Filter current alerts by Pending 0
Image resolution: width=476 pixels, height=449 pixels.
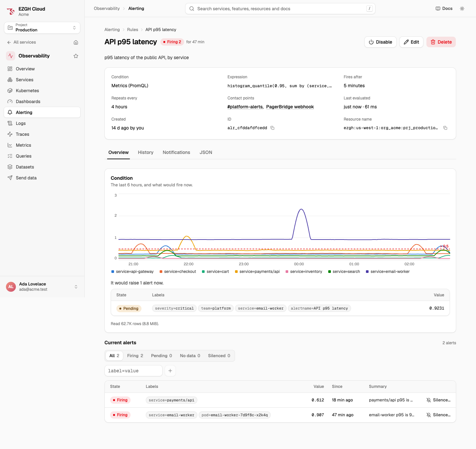pyautogui.click(x=161, y=356)
